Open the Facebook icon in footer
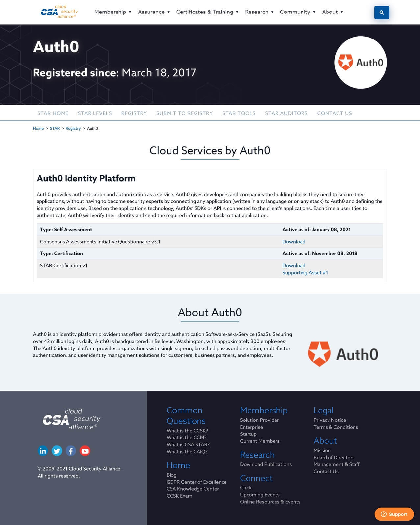The image size is (420, 525). tap(71, 451)
